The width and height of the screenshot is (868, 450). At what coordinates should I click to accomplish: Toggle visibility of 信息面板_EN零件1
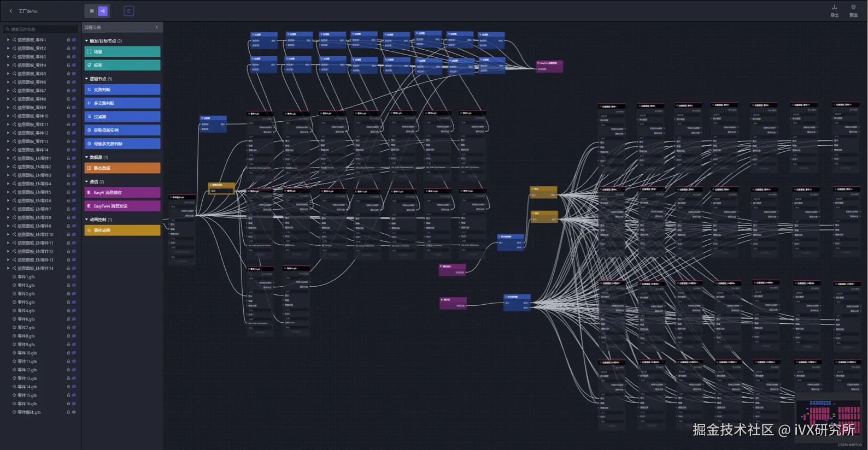(x=74, y=158)
